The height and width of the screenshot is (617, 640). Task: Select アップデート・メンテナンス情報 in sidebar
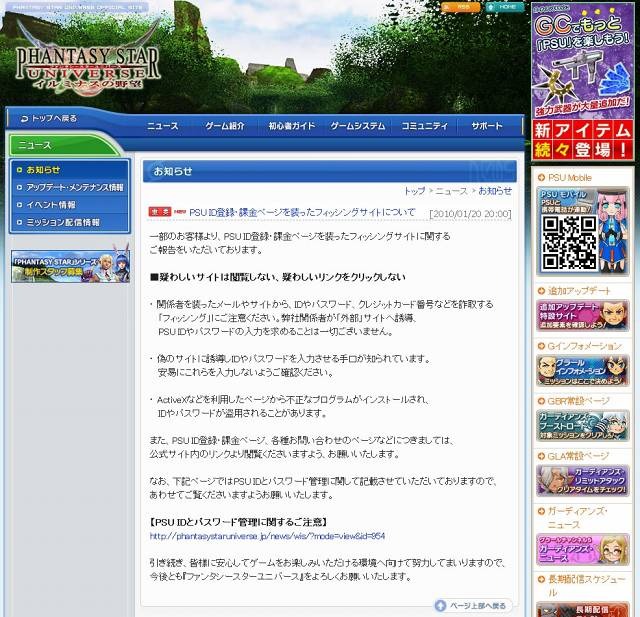[70, 187]
